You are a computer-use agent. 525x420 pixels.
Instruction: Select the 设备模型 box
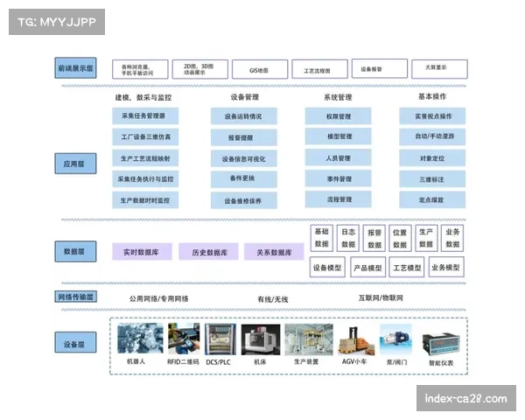pyautogui.click(x=327, y=267)
